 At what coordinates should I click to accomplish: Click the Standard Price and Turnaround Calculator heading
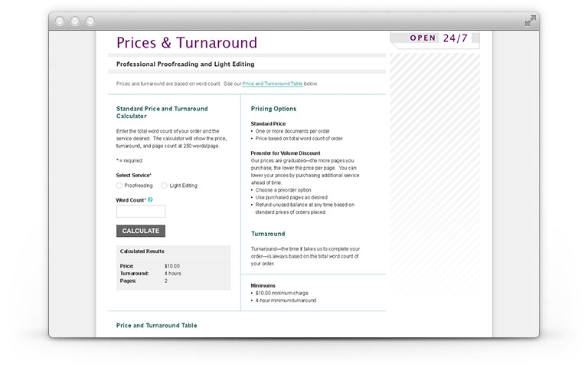[x=162, y=112]
